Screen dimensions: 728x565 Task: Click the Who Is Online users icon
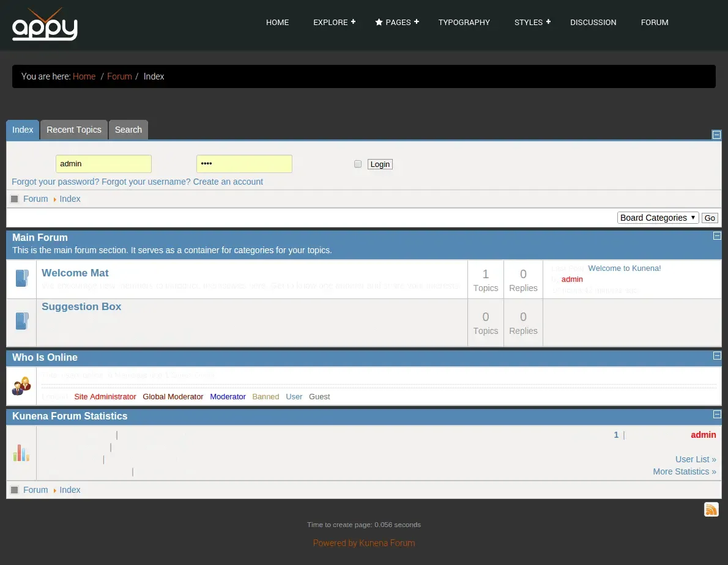[x=21, y=386]
